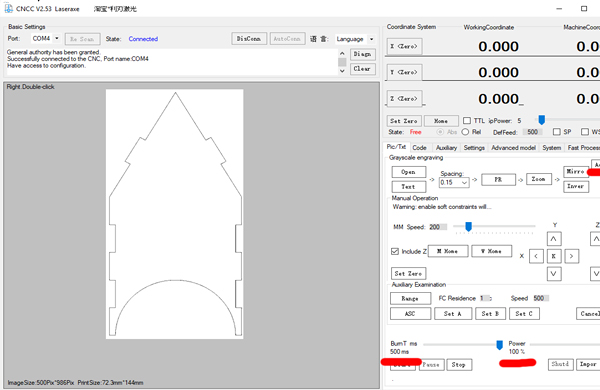
Task: Open the Settings tab
Action: 474,148
